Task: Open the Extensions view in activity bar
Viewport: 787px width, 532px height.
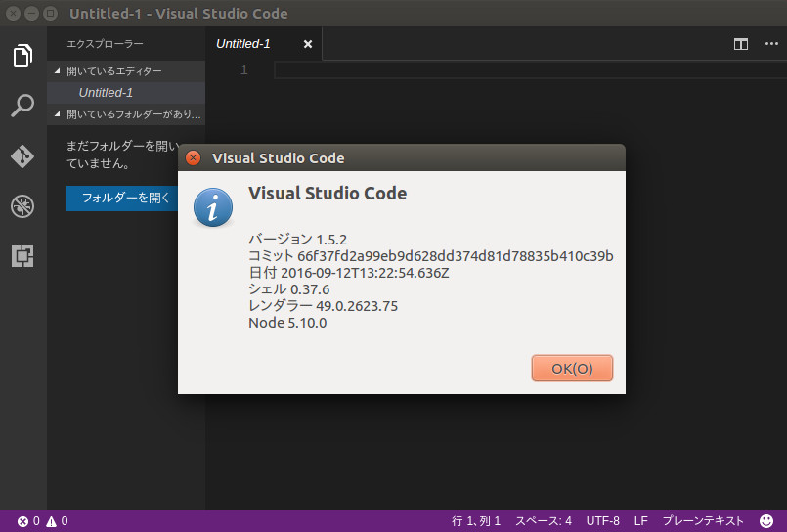Action: point(22,256)
